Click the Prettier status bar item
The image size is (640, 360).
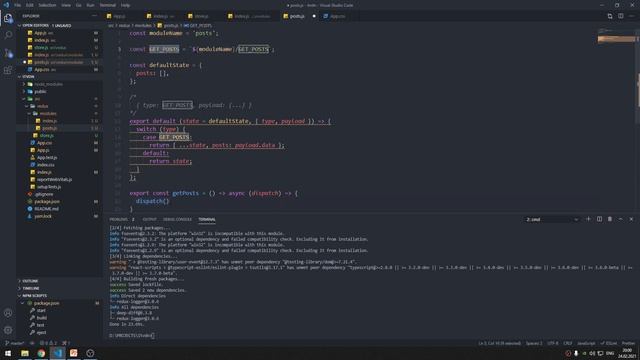(628, 343)
